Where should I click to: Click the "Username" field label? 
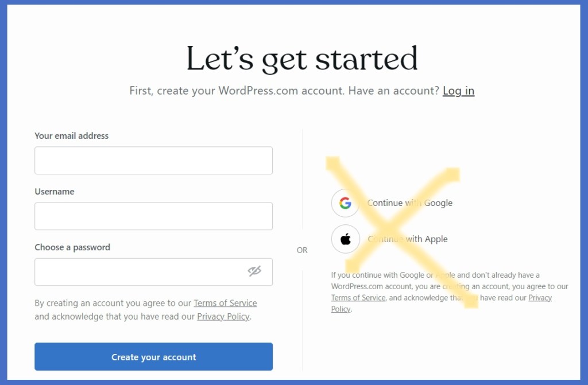55,192
